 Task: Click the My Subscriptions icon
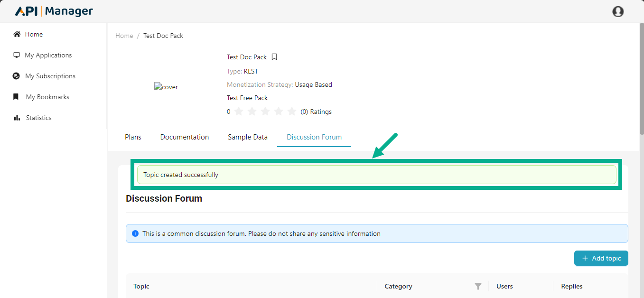coord(17,76)
